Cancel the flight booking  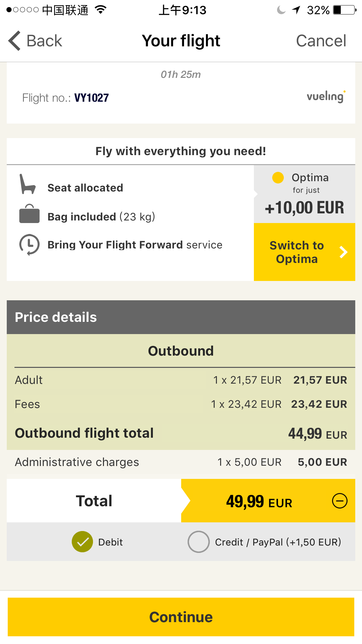(321, 41)
